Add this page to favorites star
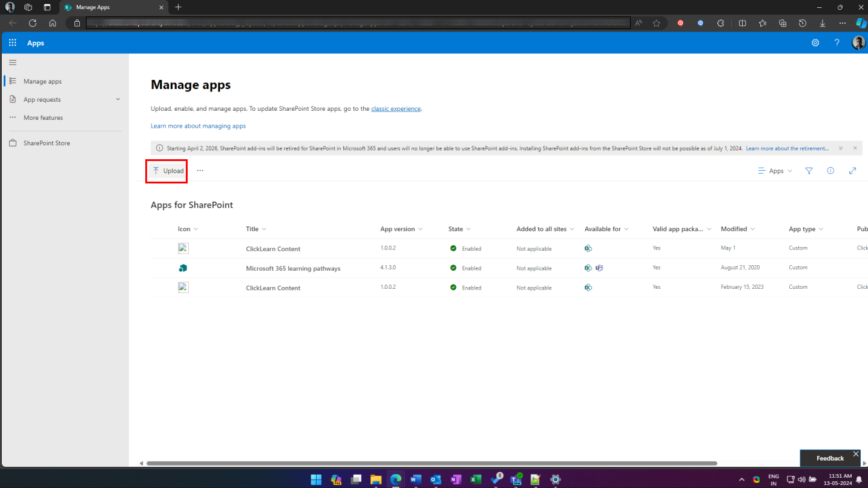Image resolution: width=868 pixels, height=488 pixels. (657, 23)
